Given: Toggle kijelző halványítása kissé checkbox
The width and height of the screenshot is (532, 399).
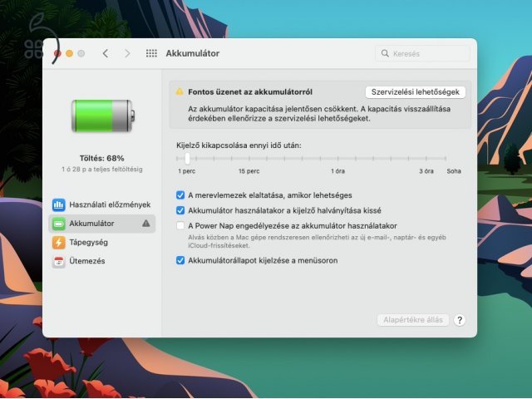Looking at the screenshot, I should point(180,210).
